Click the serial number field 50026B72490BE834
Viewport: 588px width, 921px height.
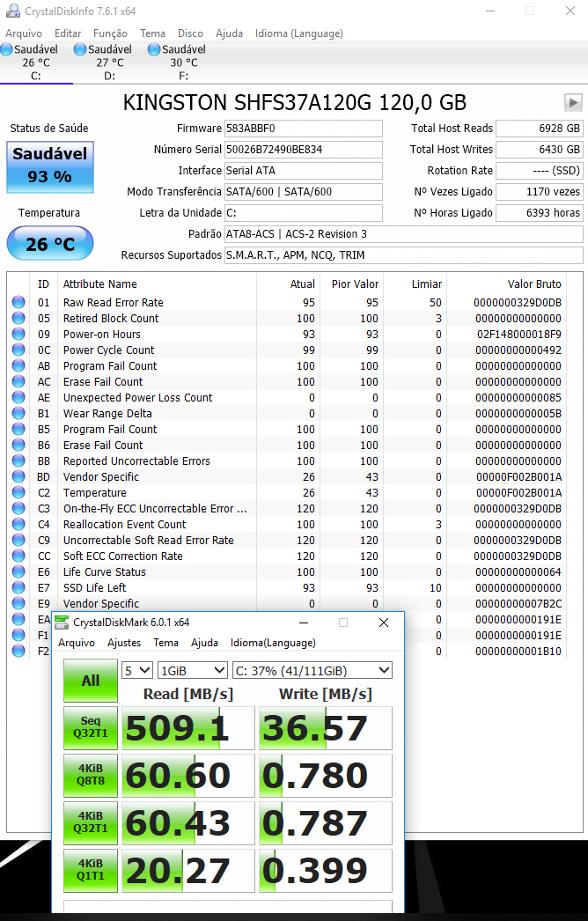(x=304, y=149)
